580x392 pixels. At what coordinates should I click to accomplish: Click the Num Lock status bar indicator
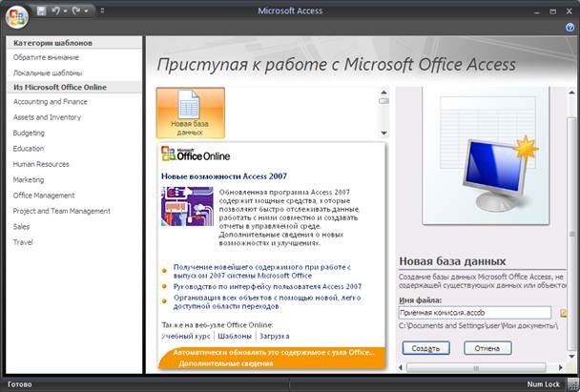[543, 384]
